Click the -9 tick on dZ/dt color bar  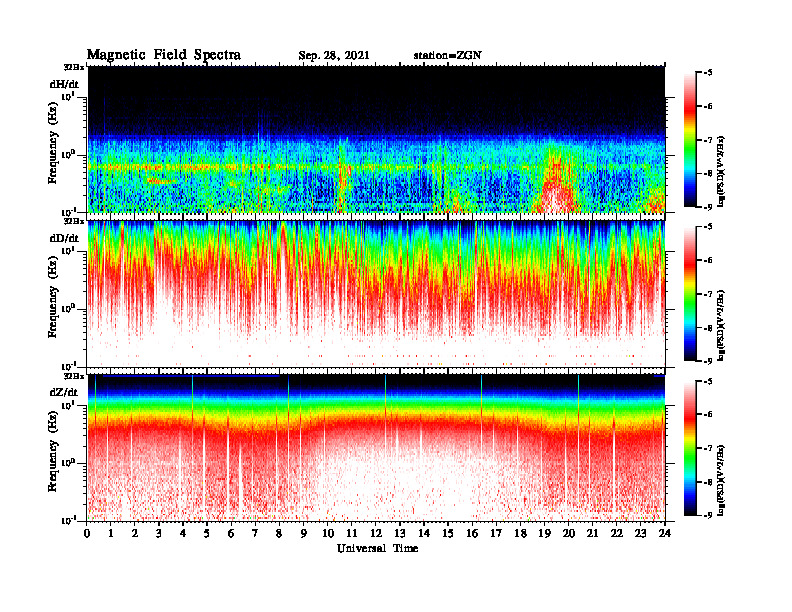tap(708, 515)
